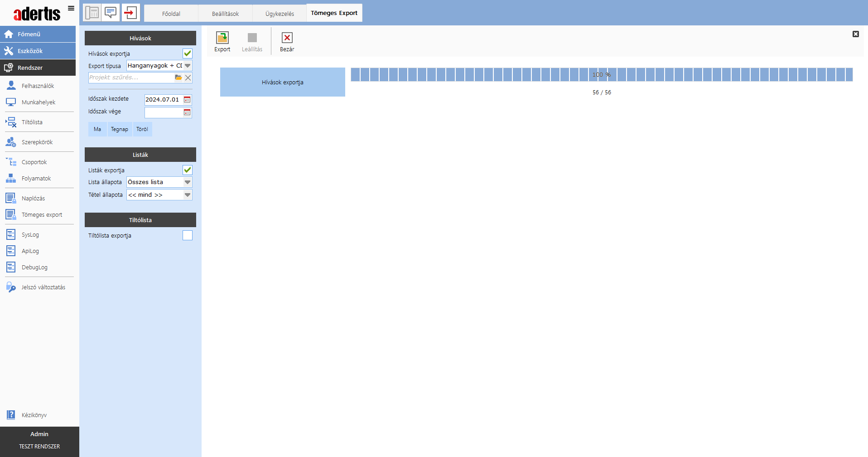Open the calendar picker for Időszak vége
Screen dimensions: 868x457
click(187, 112)
